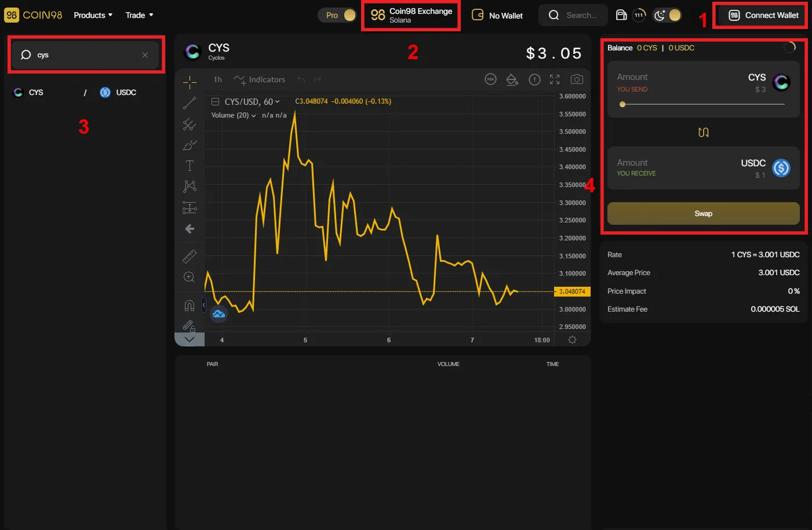Undo the last chart action

pos(301,79)
